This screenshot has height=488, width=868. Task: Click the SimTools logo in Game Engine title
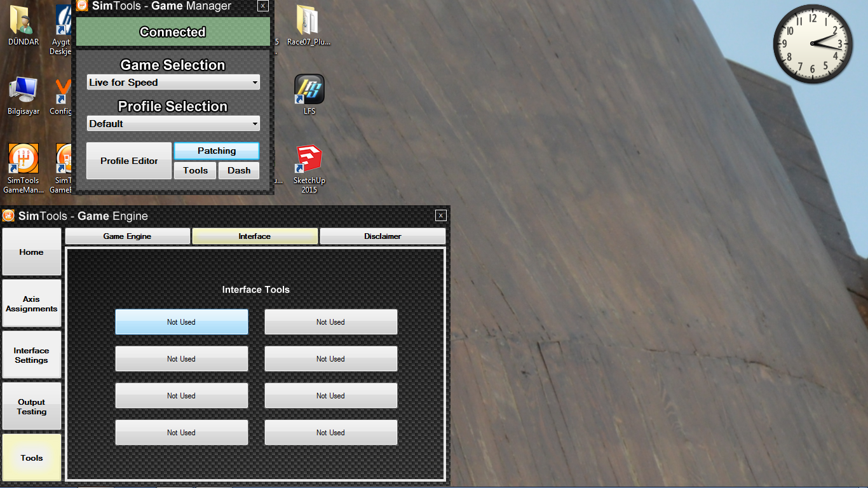(x=9, y=215)
